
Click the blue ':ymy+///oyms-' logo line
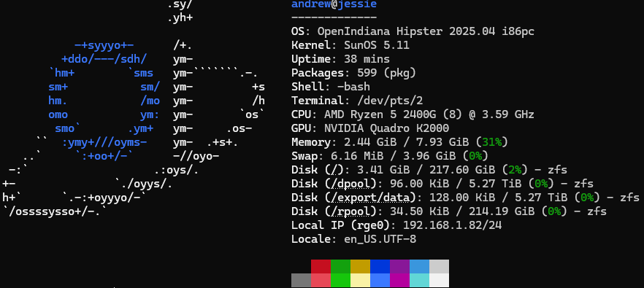104,142
